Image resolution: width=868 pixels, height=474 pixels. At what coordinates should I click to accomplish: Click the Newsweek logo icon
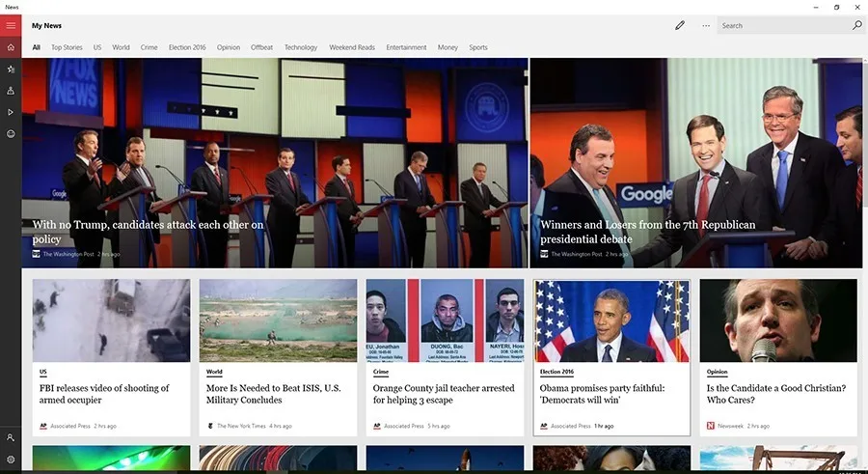click(x=710, y=426)
